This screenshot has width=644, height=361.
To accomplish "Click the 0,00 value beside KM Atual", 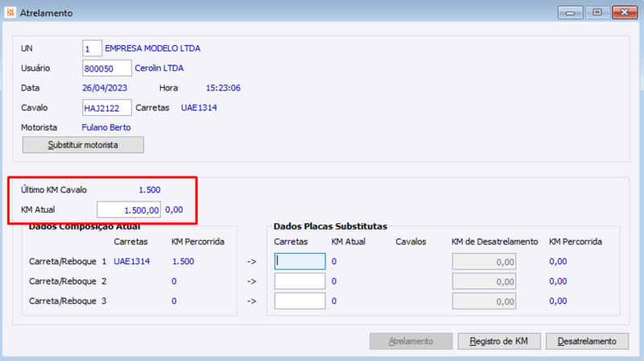I will pos(174,210).
